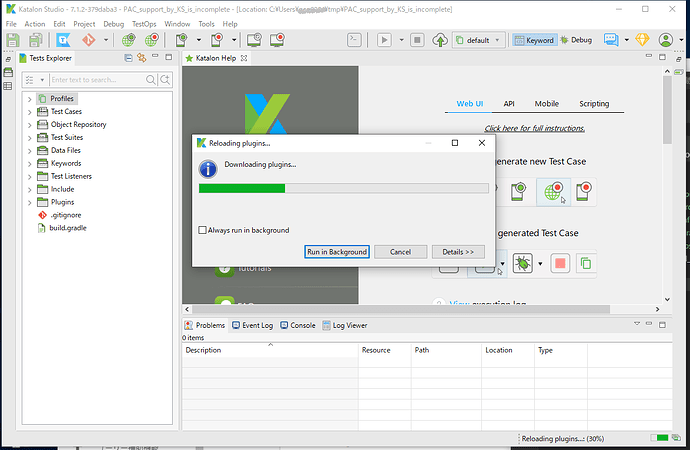Tick Always run in background checkbox

(202, 230)
